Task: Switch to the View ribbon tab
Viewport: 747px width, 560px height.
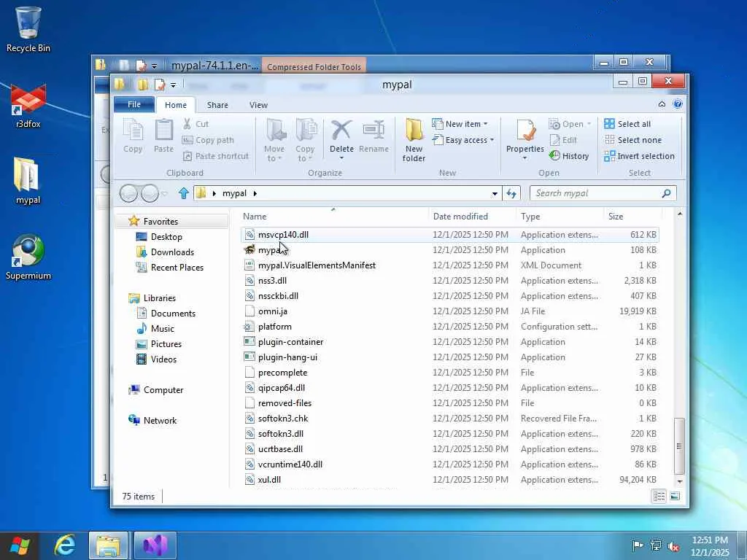Action: [258, 105]
